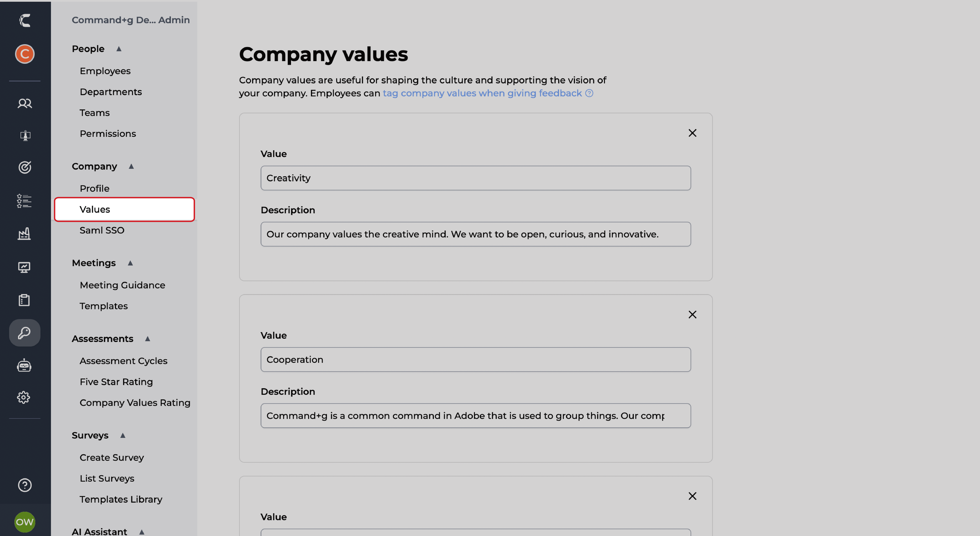
Task: Click the Creativity value name field
Action: point(476,178)
